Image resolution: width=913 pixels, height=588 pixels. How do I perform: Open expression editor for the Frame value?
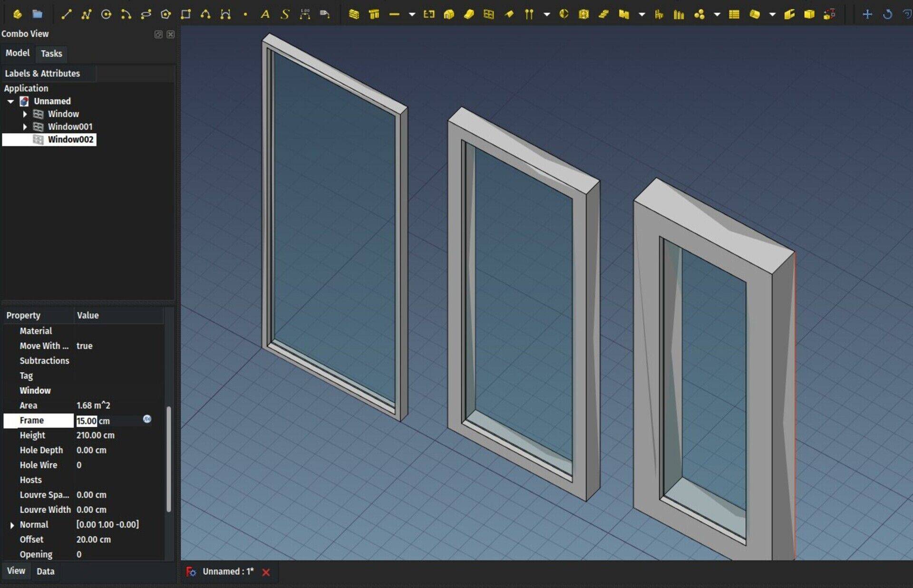pos(147,419)
